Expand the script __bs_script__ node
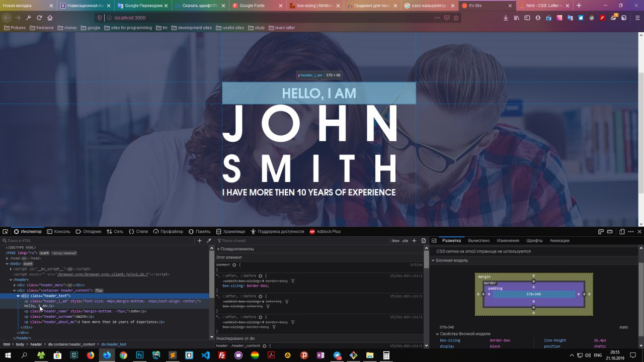644x362 pixels. tap(11, 269)
